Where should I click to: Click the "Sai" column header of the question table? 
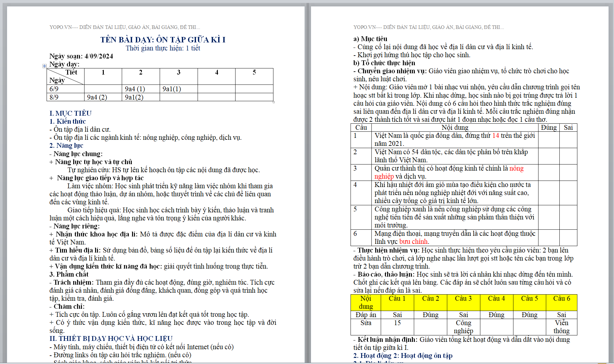click(x=568, y=128)
